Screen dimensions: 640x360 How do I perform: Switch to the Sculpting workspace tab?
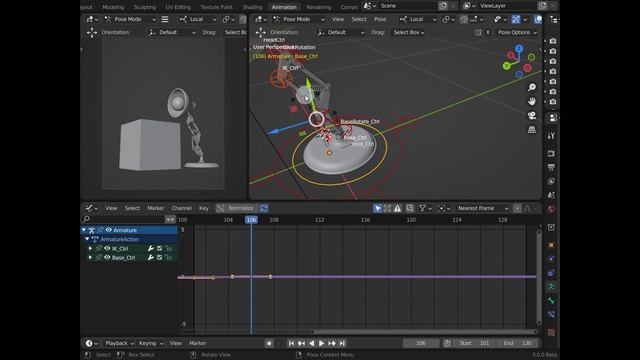click(x=144, y=7)
